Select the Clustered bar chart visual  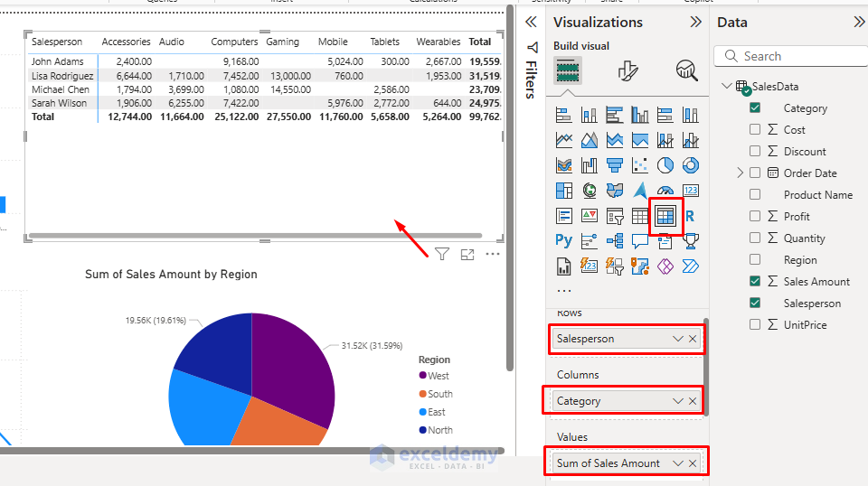click(615, 115)
